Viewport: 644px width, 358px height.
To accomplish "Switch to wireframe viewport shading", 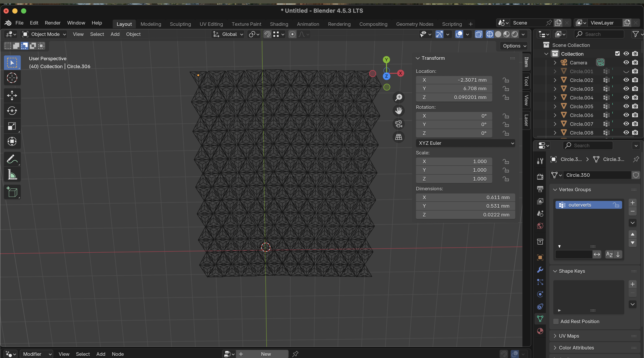I will tap(490, 34).
